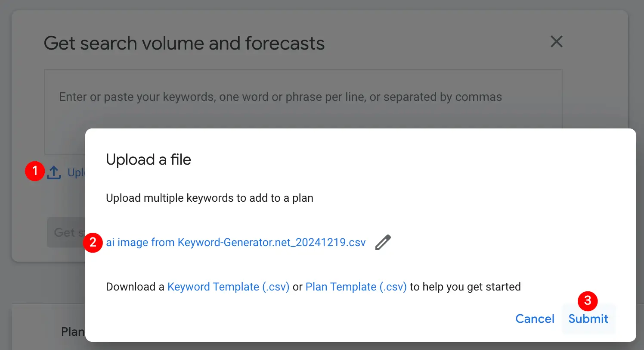Viewport: 644px width, 350px height.
Task: Click the partially hidden Upload link text
Action: (x=76, y=173)
